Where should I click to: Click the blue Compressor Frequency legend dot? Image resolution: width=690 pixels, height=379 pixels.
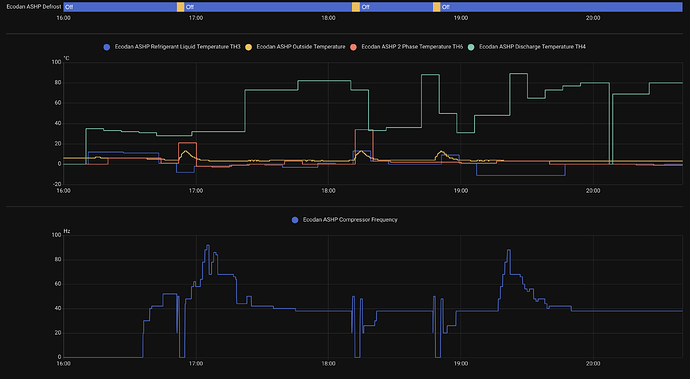click(x=295, y=220)
